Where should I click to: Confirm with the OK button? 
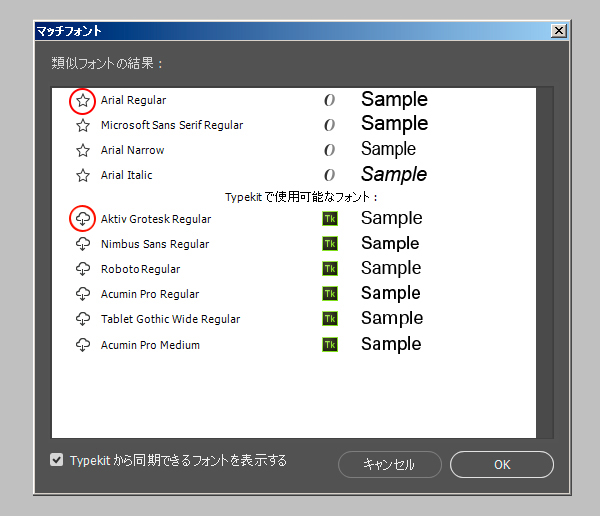(502, 464)
